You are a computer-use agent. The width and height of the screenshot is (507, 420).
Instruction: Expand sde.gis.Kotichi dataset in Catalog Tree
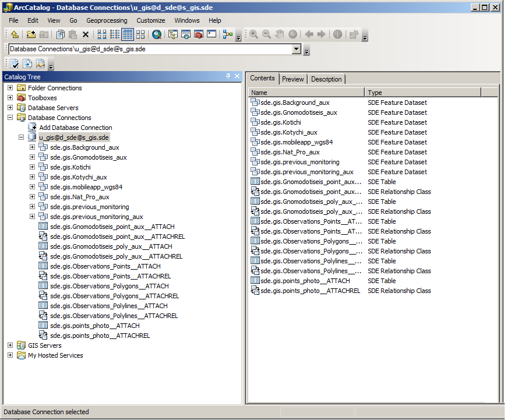pos(32,167)
